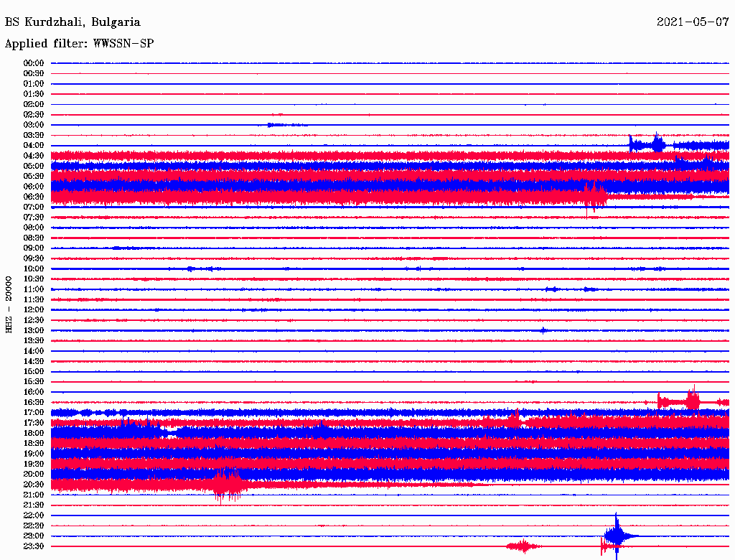Click the '08:30' time label

tap(34, 238)
